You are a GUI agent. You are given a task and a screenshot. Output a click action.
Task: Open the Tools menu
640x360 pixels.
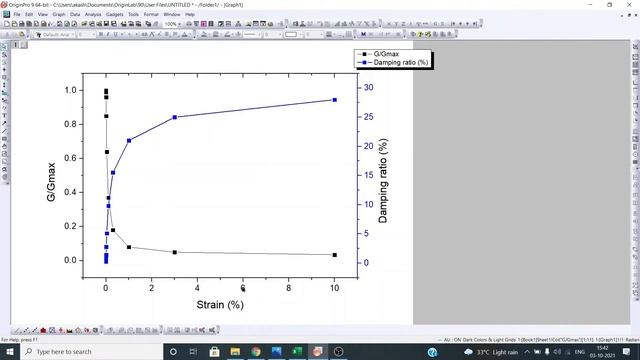pos(133,14)
